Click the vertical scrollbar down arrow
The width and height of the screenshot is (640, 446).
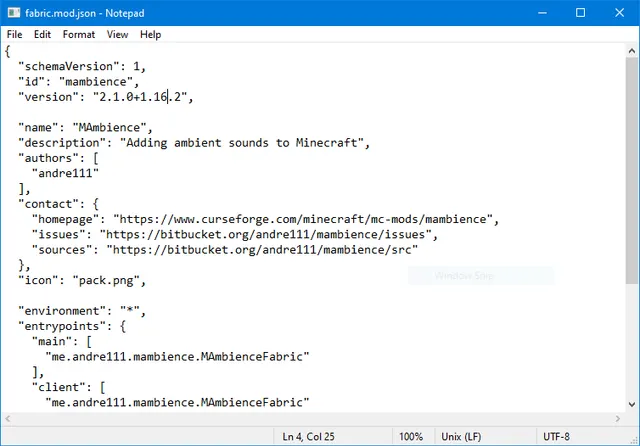tap(632, 404)
